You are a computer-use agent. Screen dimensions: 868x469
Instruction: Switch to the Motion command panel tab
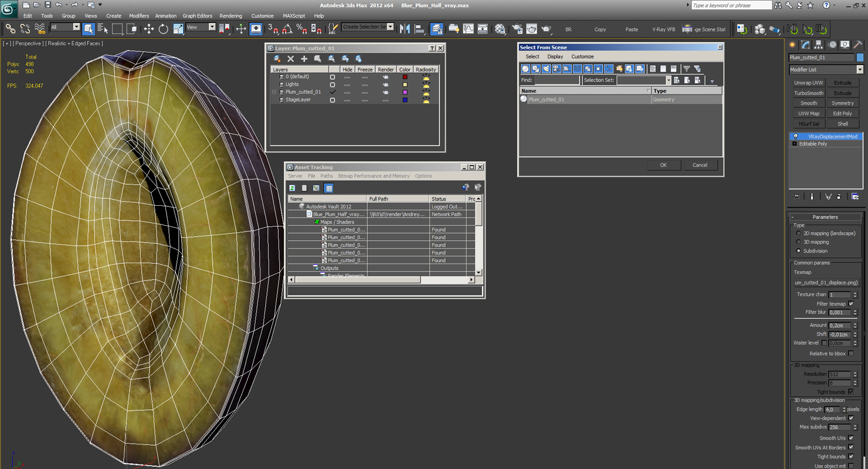coord(832,45)
